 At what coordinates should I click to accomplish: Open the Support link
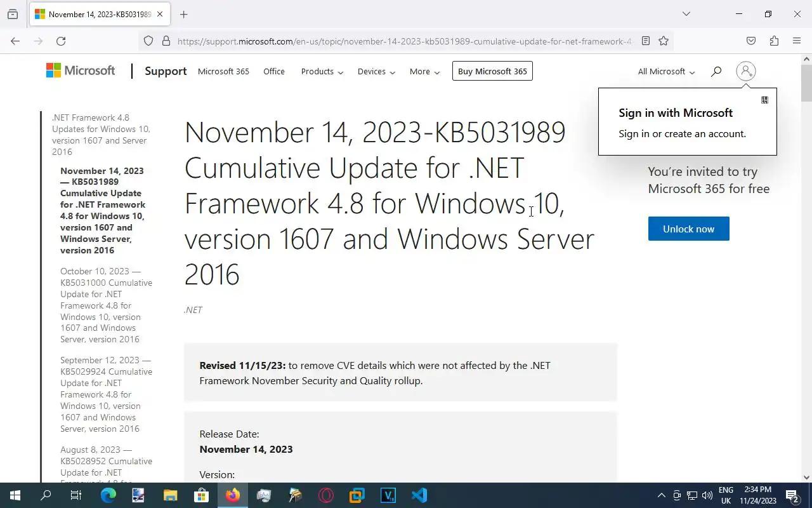pos(166,71)
